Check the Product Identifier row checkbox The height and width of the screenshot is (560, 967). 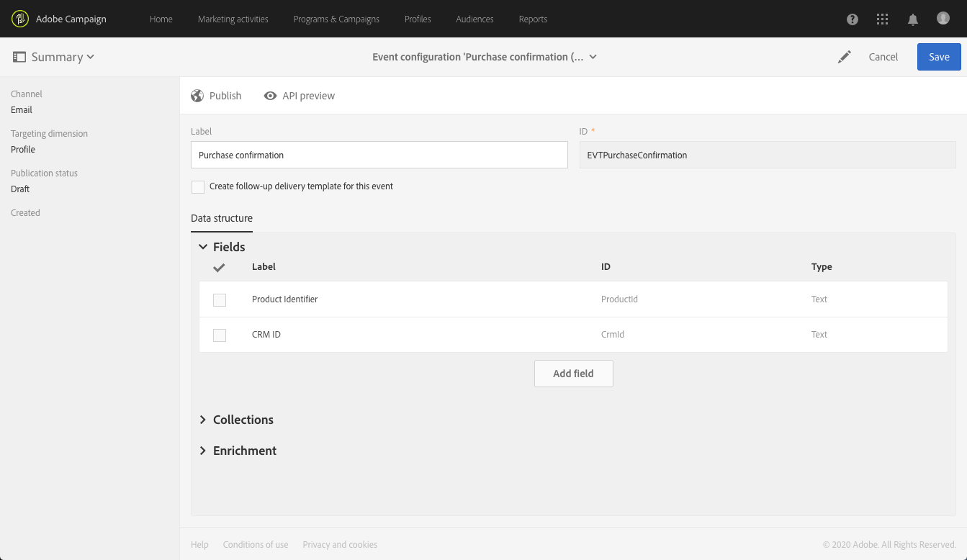click(220, 299)
